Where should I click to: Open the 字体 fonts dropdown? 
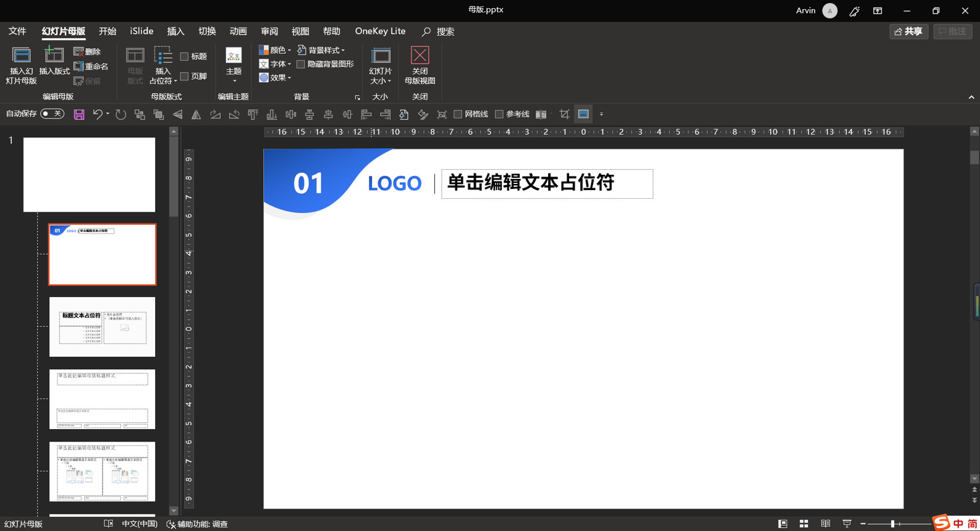click(275, 64)
